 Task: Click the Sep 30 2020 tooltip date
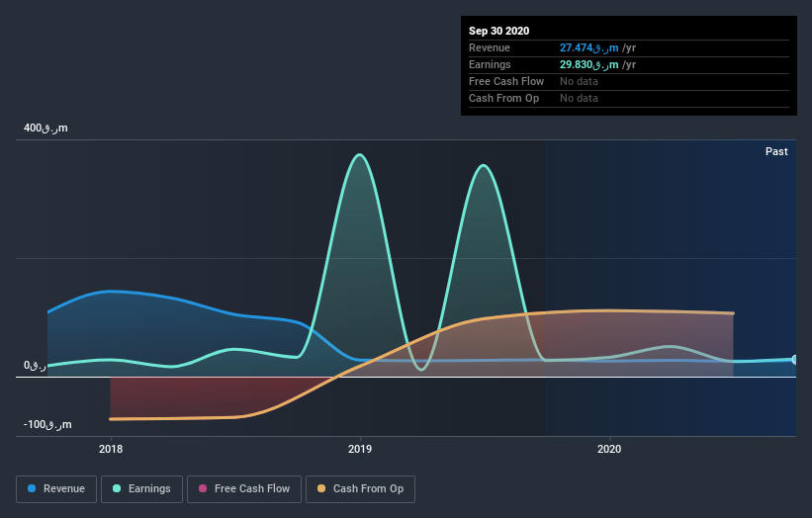tap(498, 31)
